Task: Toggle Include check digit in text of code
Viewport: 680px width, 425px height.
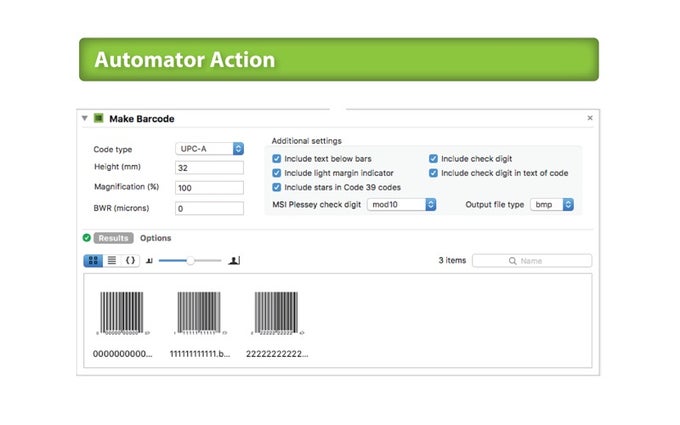Action: [x=433, y=173]
